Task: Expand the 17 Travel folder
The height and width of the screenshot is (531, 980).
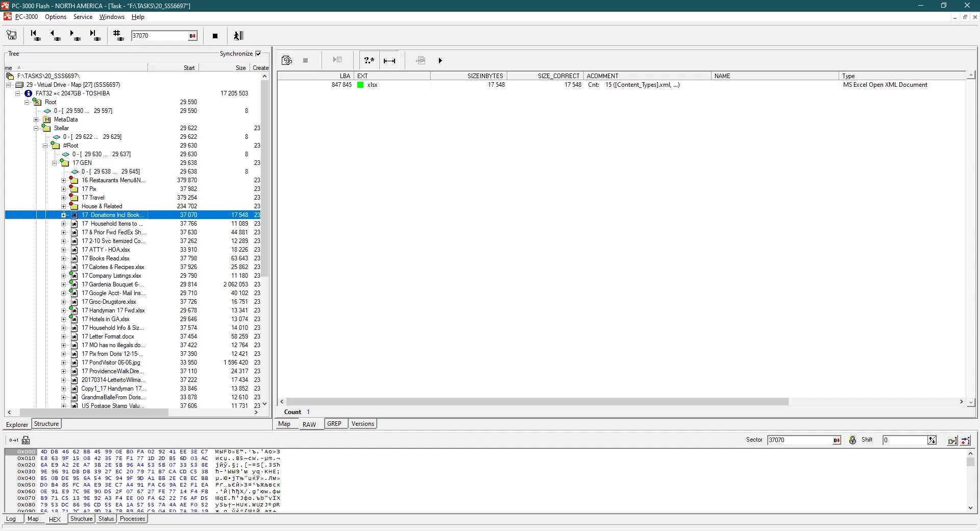Action: (x=63, y=198)
